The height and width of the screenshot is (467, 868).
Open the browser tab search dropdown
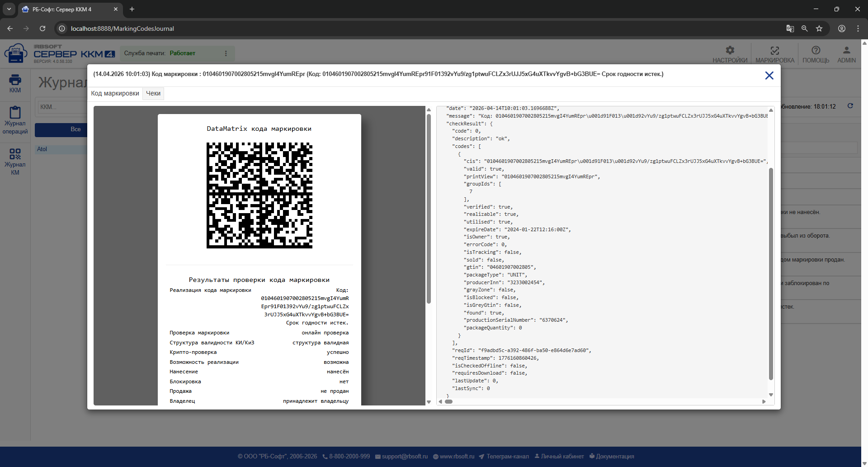point(9,9)
